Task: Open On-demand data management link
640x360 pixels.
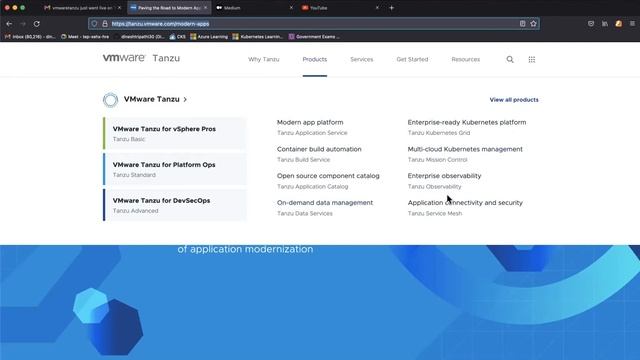Action: (x=325, y=203)
